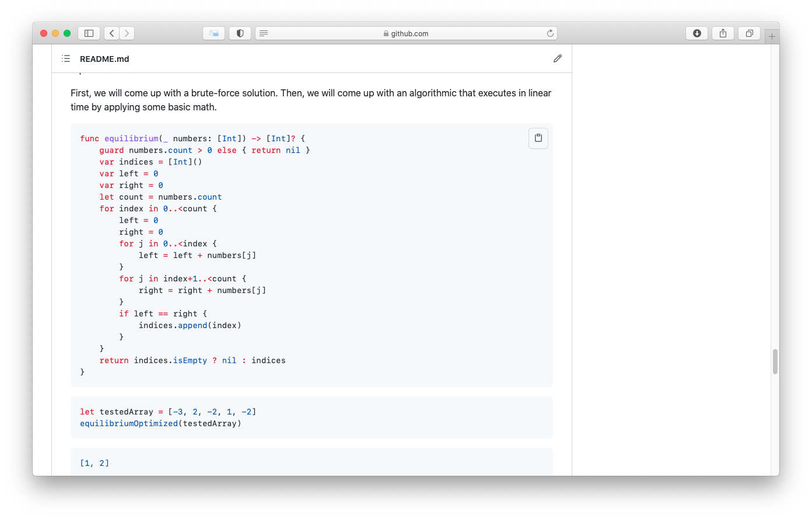
Task: Click the 'func equilibrium' line in the code
Action: pos(192,138)
